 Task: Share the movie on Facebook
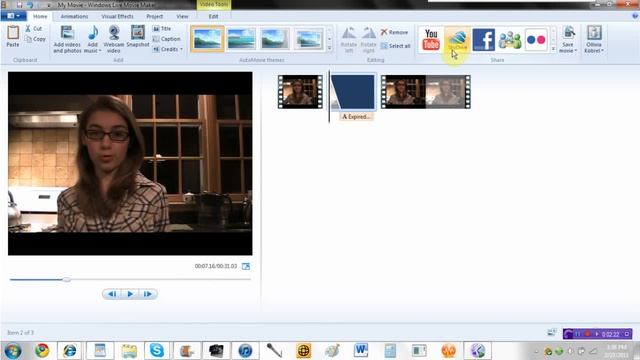coord(484,39)
